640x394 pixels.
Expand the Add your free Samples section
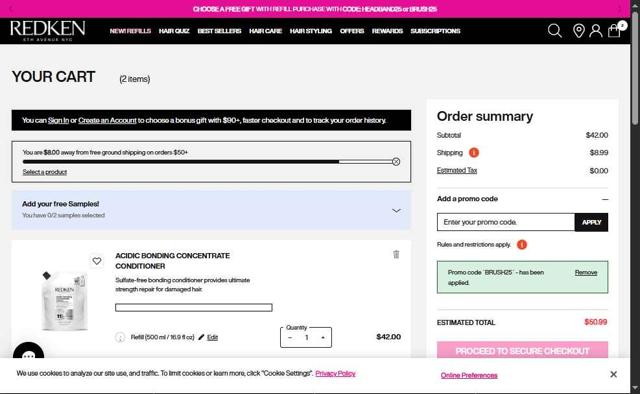[x=396, y=211]
